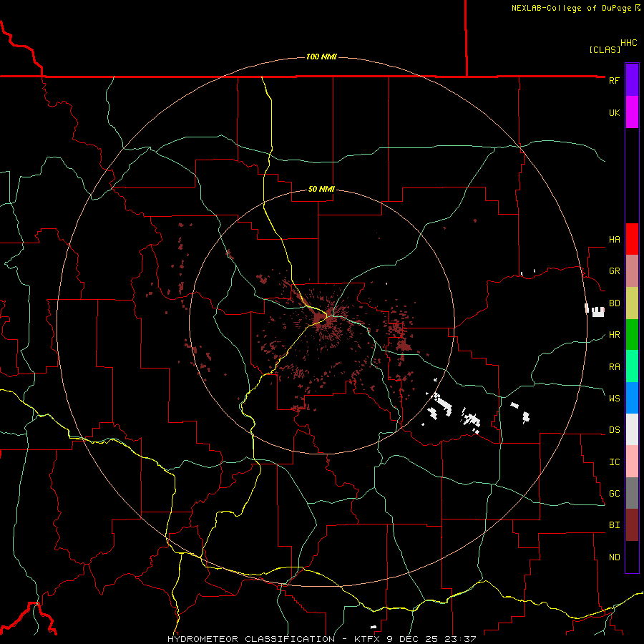Click the HHC product code text
The width and height of the screenshot is (644, 644).
tap(629, 43)
